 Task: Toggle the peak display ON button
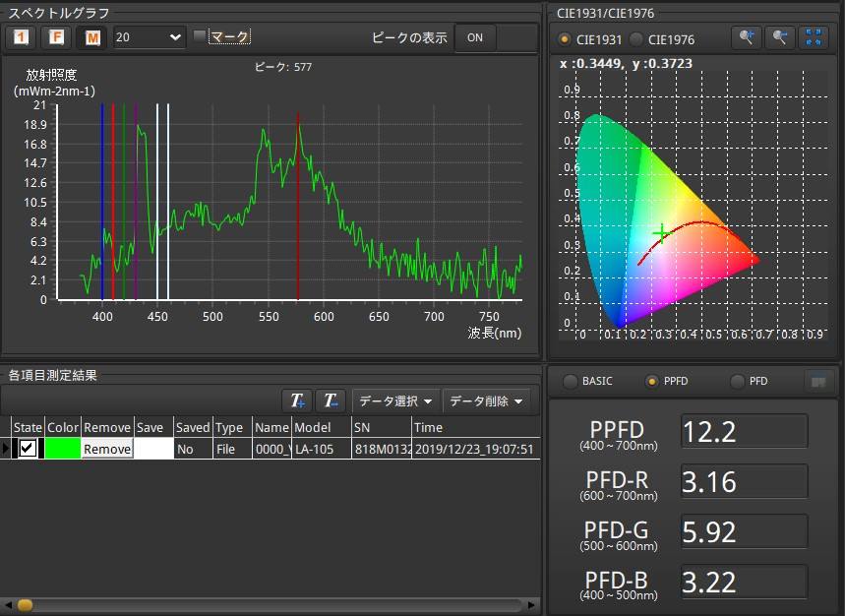(x=475, y=37)
